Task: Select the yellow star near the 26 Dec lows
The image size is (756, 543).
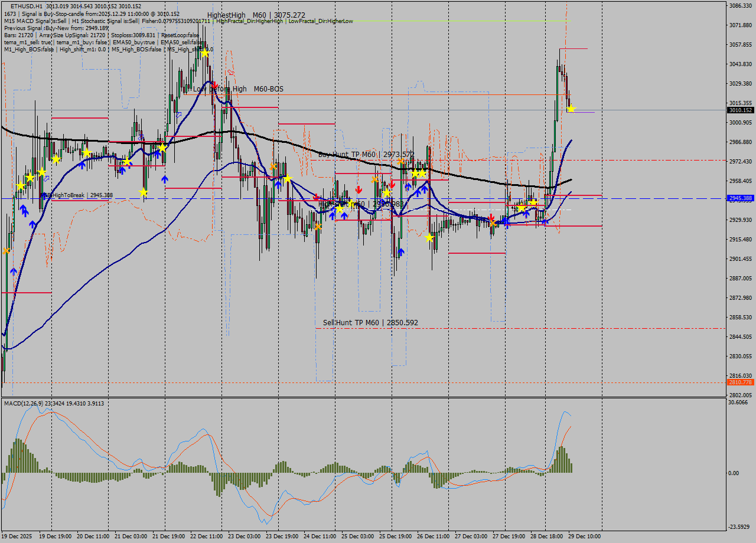Action: (429, 237)
